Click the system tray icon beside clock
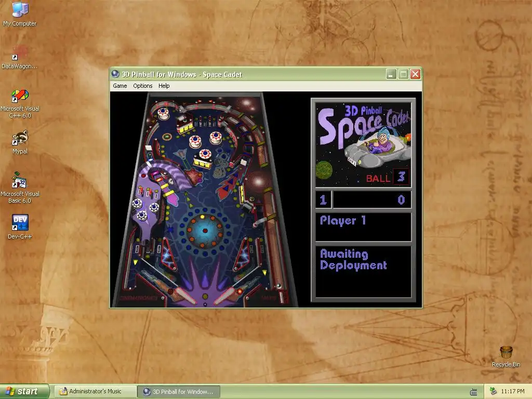532x399 pixels. click(x=493, y=391)
